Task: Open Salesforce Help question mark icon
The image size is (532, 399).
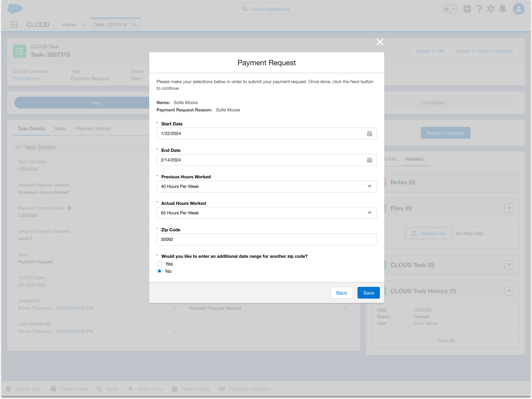Action: pos(479,8)
